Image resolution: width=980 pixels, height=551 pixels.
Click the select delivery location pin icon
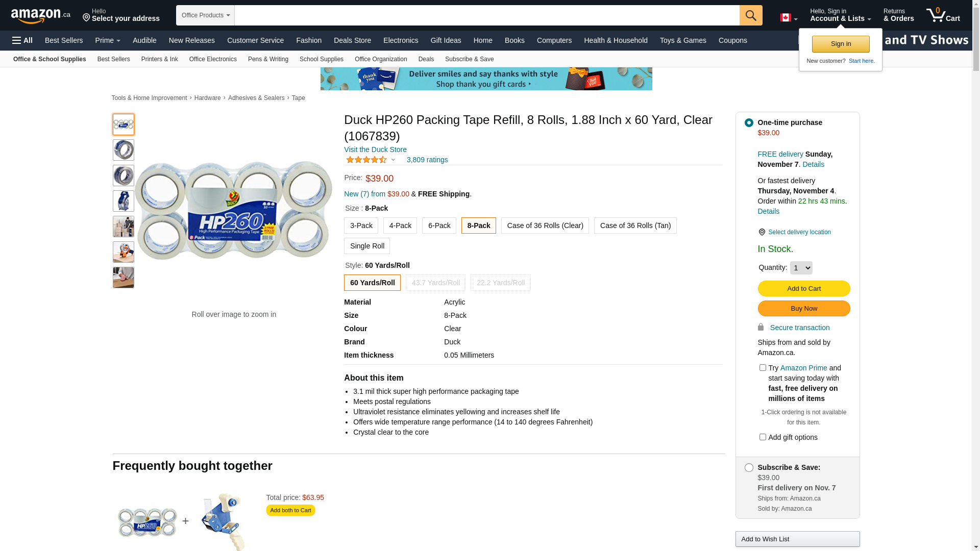[762, 232]
